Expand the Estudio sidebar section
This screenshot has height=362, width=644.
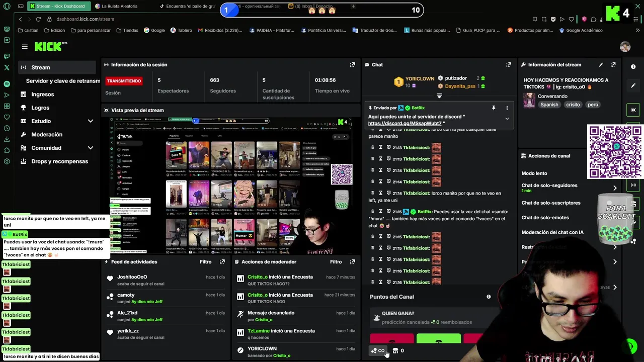point(91,121)
